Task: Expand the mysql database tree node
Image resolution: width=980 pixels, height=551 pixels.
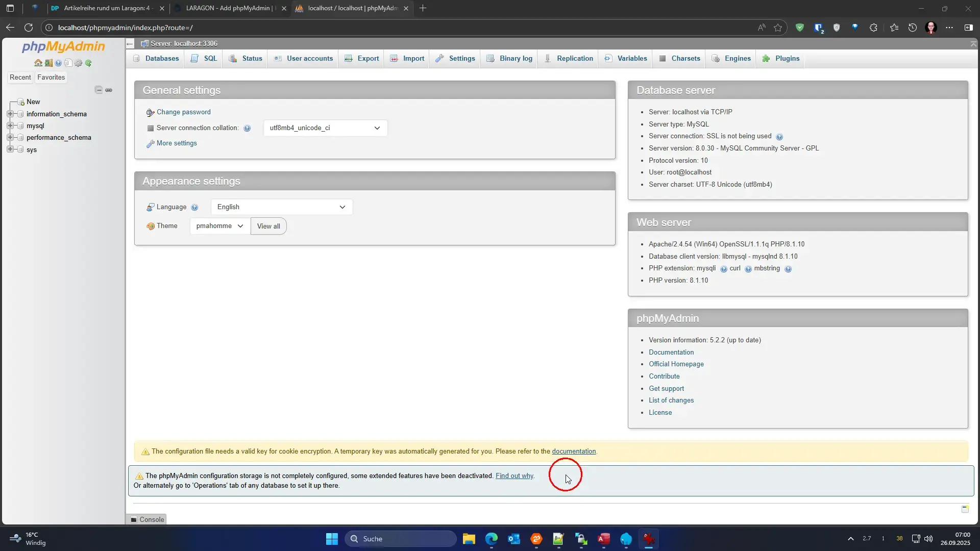Action: 10,126
